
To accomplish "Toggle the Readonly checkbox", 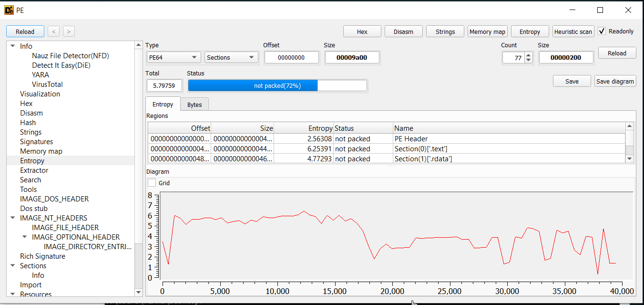I will coord(602,31).
